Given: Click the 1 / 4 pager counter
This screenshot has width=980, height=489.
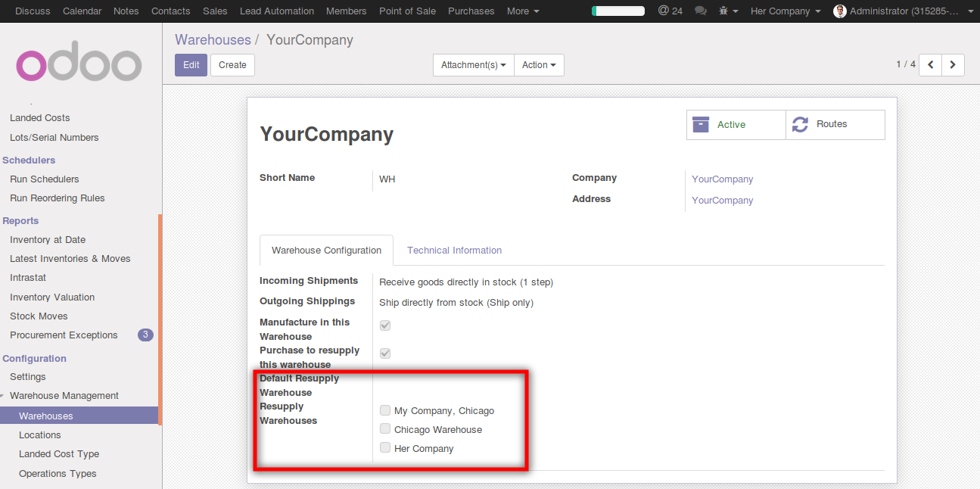Looking at the screenshot, I should (906, 64).
